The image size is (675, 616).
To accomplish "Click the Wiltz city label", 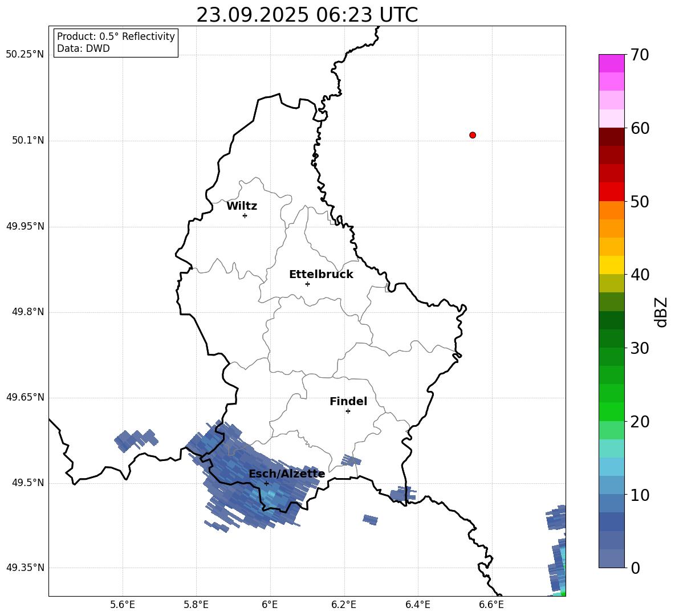I will [242, 206].
